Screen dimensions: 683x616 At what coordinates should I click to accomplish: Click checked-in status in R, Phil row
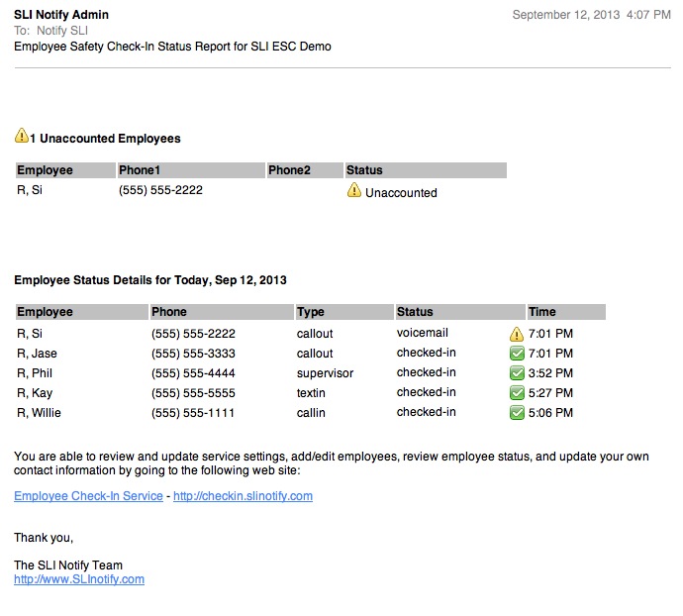(x=427, y=372)
